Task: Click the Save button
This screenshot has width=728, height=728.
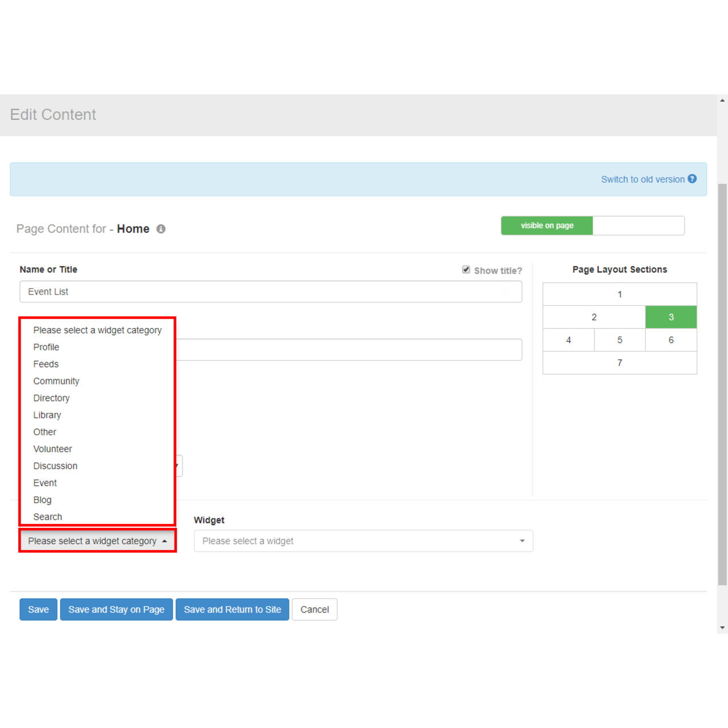Action: point(38,610)
